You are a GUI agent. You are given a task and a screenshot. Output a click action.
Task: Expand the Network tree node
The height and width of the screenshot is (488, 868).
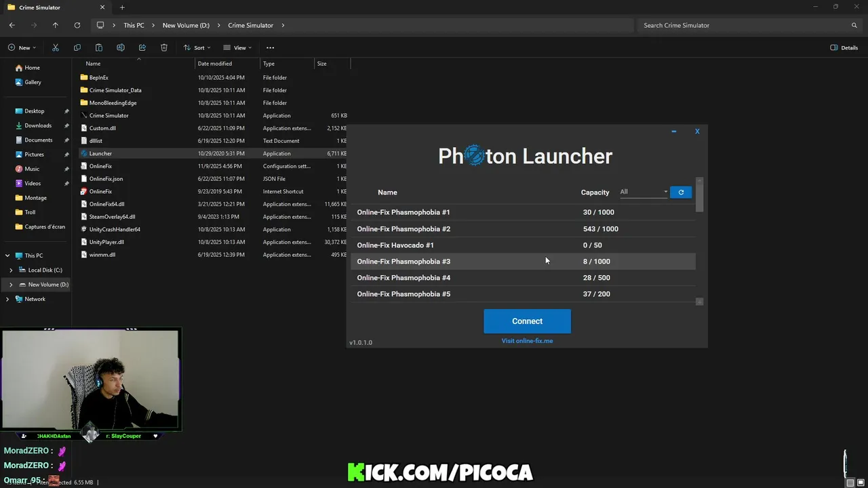(x=7, y=299)
